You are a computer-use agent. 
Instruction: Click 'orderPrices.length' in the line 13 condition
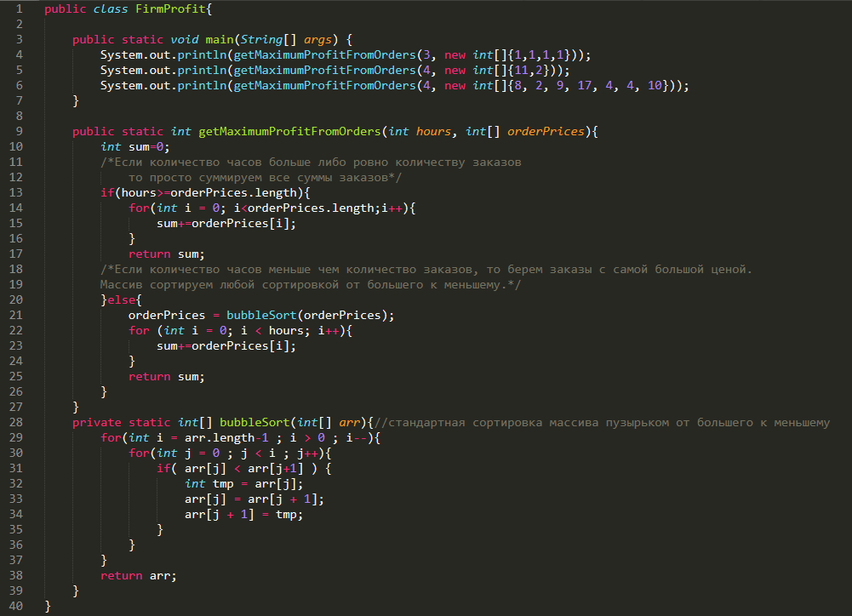click(234, 193)
